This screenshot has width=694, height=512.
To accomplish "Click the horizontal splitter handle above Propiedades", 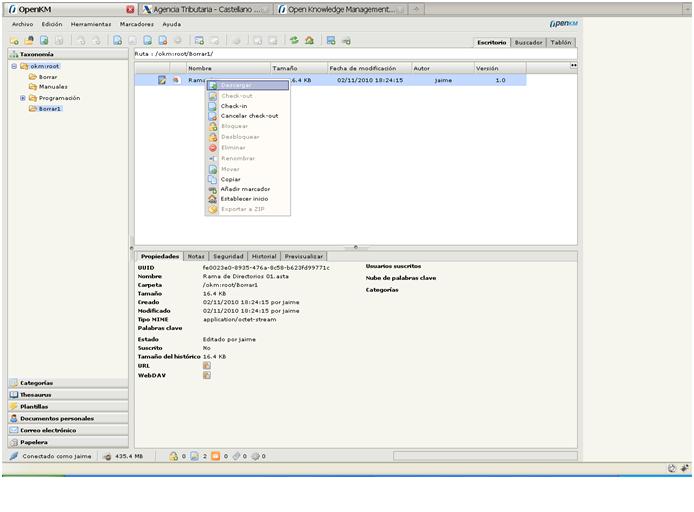I will [x=355, y=247].
